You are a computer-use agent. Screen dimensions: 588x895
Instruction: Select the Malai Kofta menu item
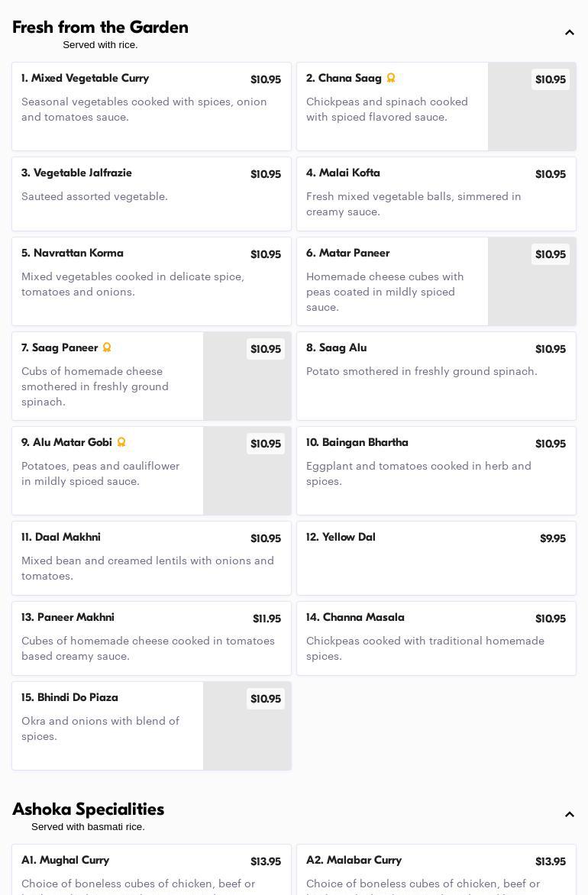coord(436,194)
